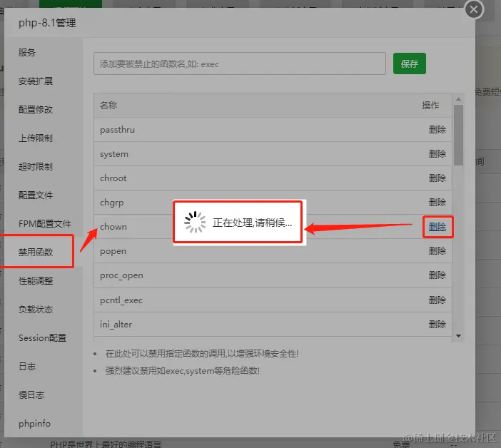
Task: Open 日志 log page
Action: pos(27,366)
